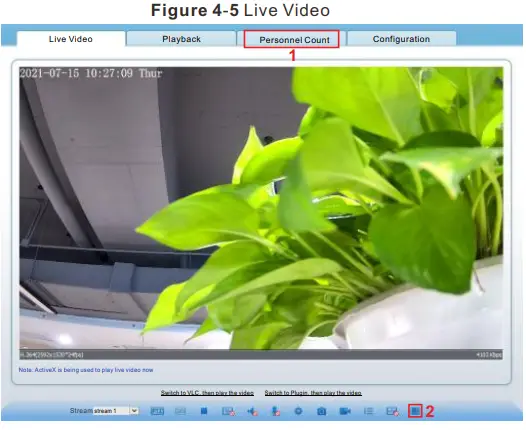Start recording with the video camera icon
The width and height of the screenshot is (526, 430).
click(345, 411)
